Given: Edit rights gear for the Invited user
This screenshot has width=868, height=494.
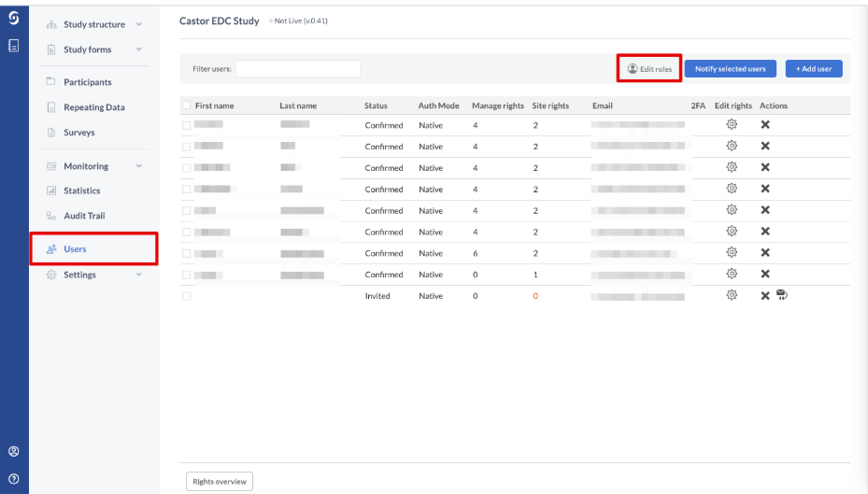Looking at the screenshot, I should [x=732, y=295].
